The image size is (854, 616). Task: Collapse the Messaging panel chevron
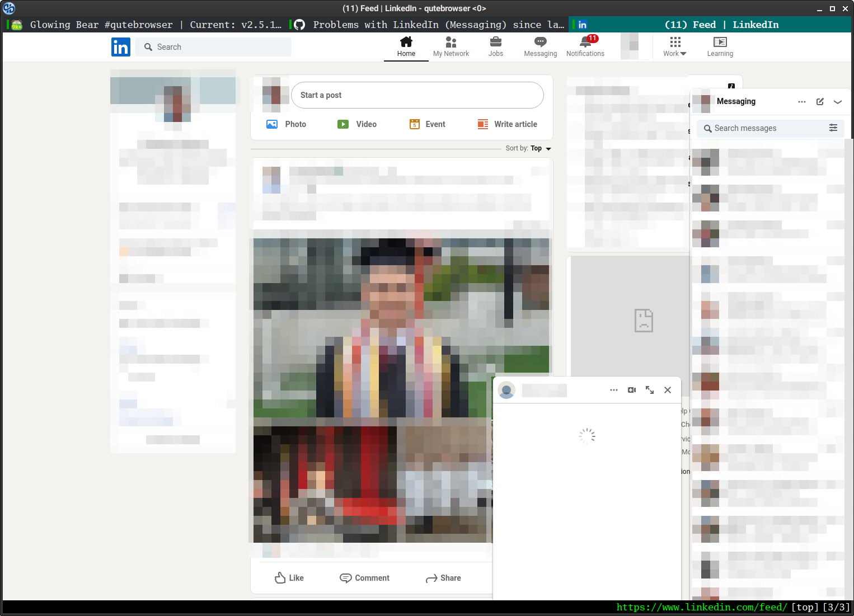click(838, 102)
